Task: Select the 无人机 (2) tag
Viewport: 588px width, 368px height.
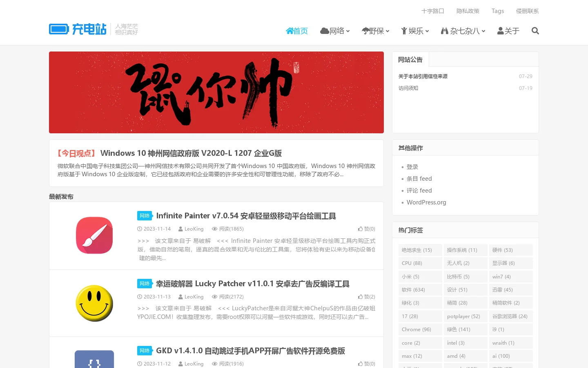Action: [x=465, y=263]
